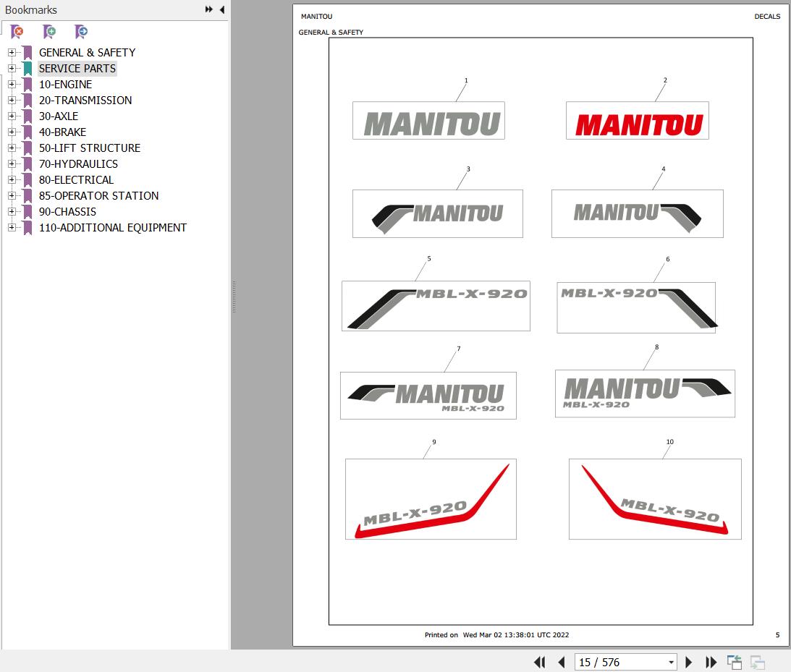Screen dimensions: 791x672
Task: Open the page number dropdown arrow
Action: pos(671,663)
